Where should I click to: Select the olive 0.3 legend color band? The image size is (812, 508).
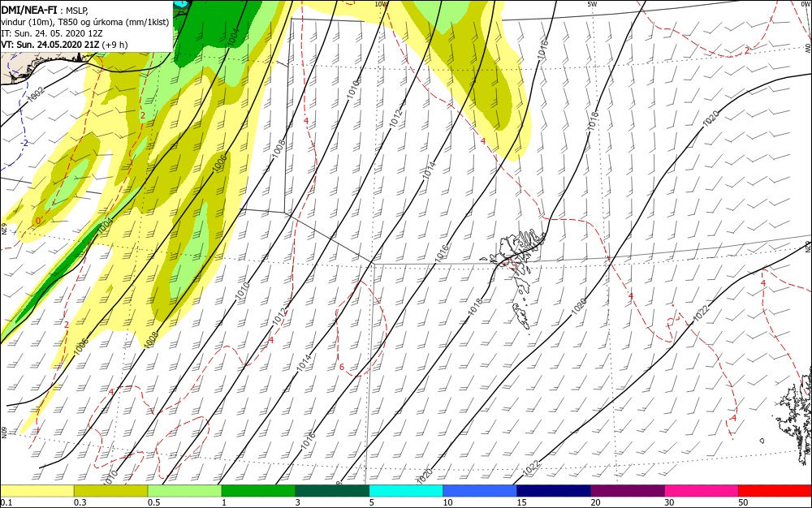pyautogui.click(x=110, y=491)
